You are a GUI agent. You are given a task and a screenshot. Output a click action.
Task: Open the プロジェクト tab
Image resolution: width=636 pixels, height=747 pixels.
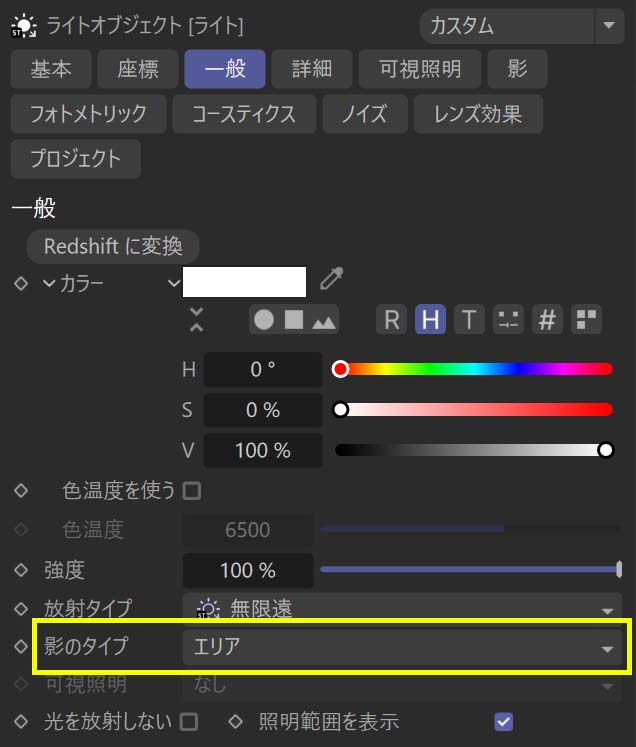tap(75, 159)
